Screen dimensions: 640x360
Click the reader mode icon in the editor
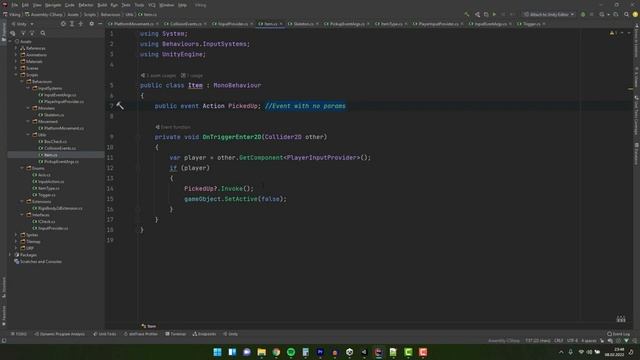click(621, 319)
